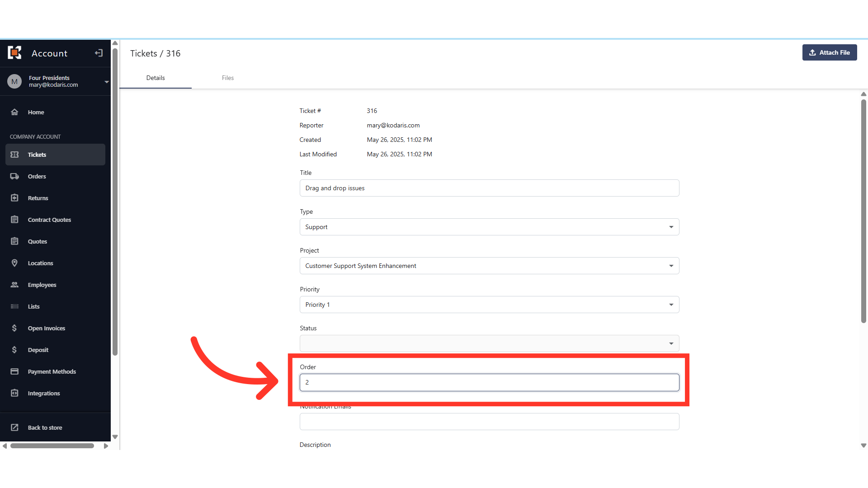Collapse sidebar with the arrow icon
Viewport: 868px width, 488px height.
(99, 53)
